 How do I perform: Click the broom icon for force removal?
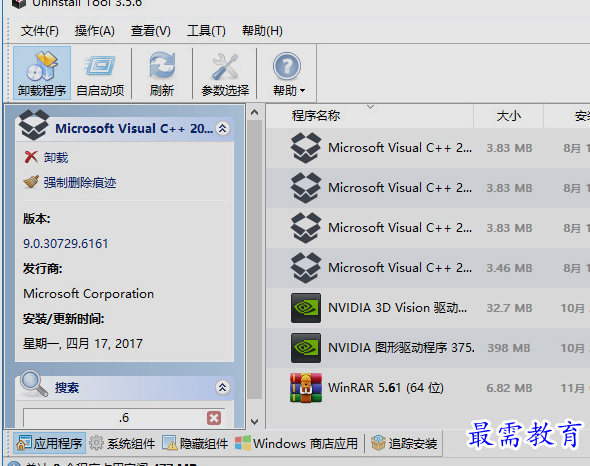(31, 182)
